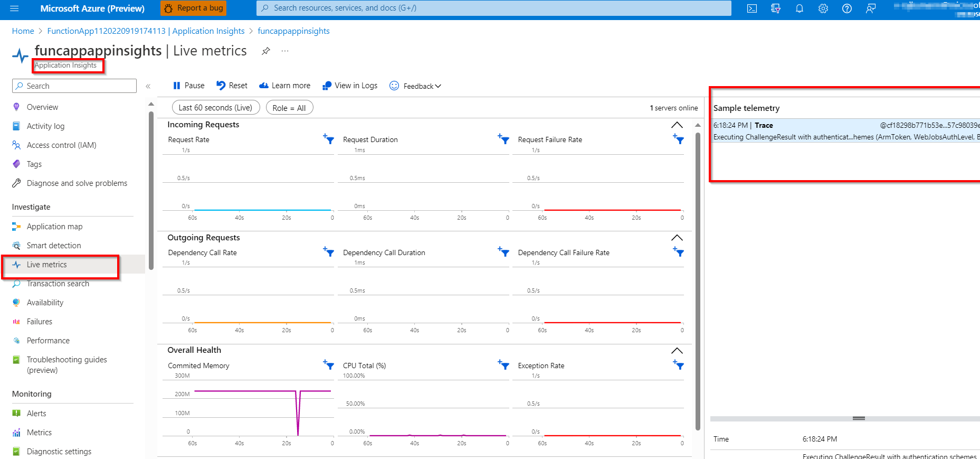Add a filter to the Request Failure Rate chart
Image resolution: width=980 pixels, height=459 pixels.
point(679,139)
